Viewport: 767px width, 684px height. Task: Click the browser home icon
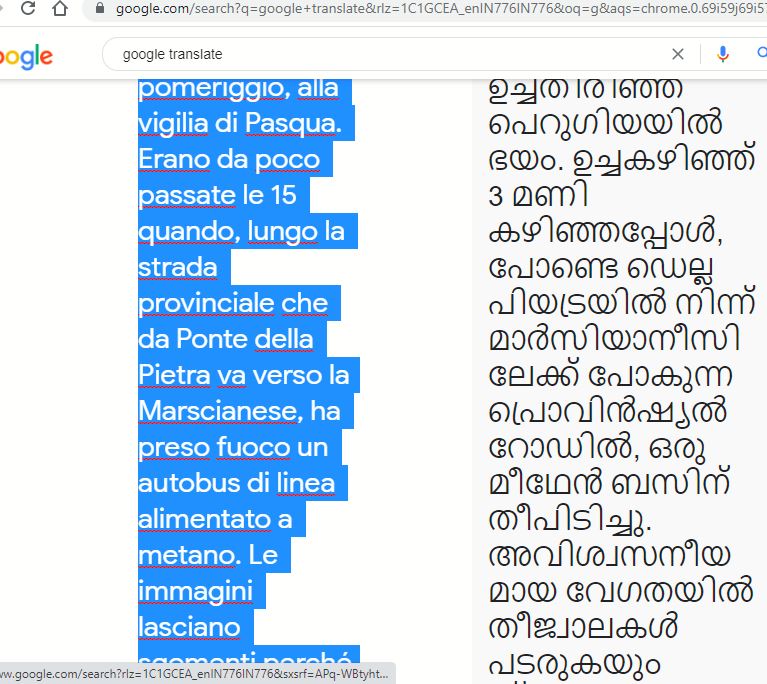[61, 9]
